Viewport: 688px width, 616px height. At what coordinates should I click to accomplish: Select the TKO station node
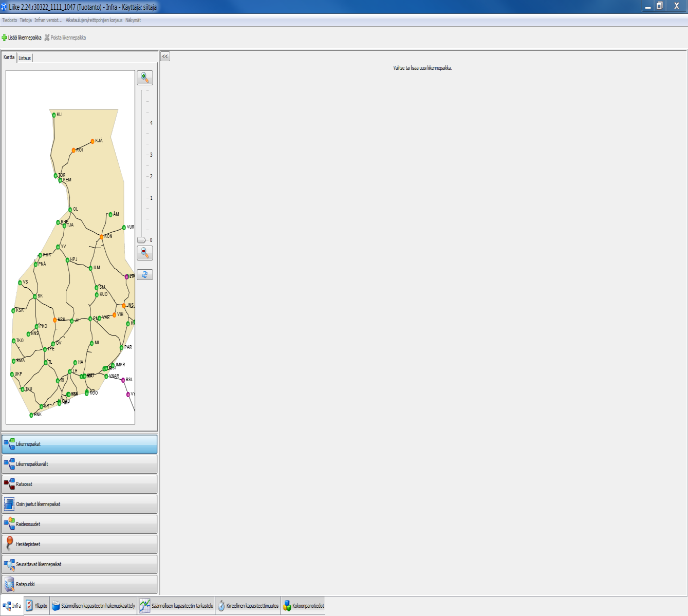[x=14, y=341]
